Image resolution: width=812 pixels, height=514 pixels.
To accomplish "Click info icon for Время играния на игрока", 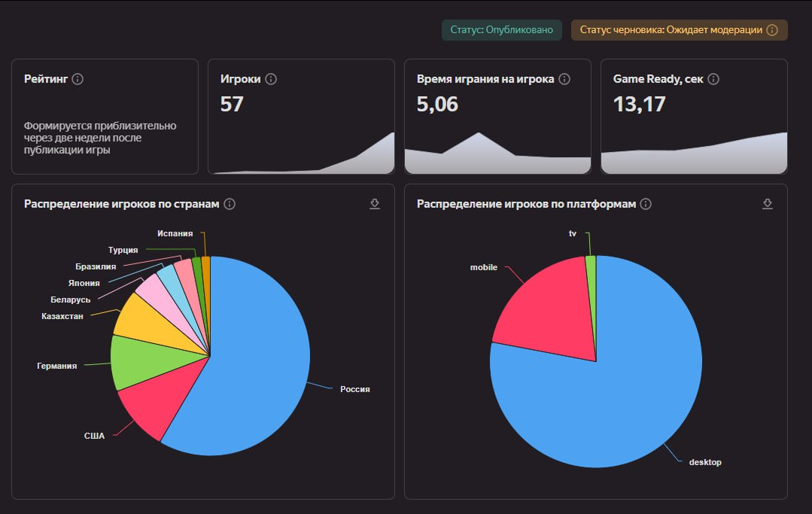I will tap(564, 79).
